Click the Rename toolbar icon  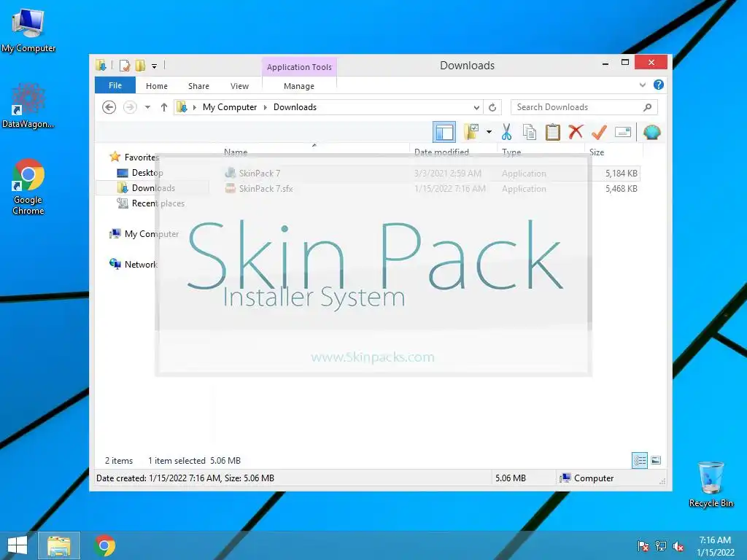pos(623,132)
